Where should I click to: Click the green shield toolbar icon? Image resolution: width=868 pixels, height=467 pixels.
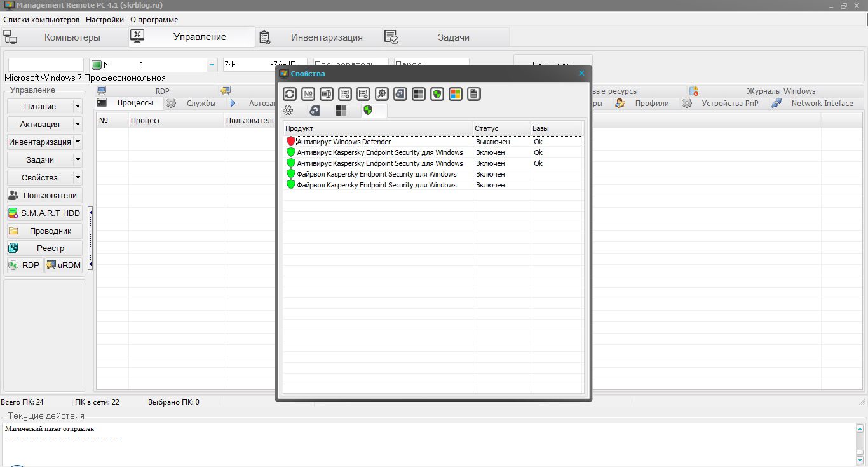[437, 94]
